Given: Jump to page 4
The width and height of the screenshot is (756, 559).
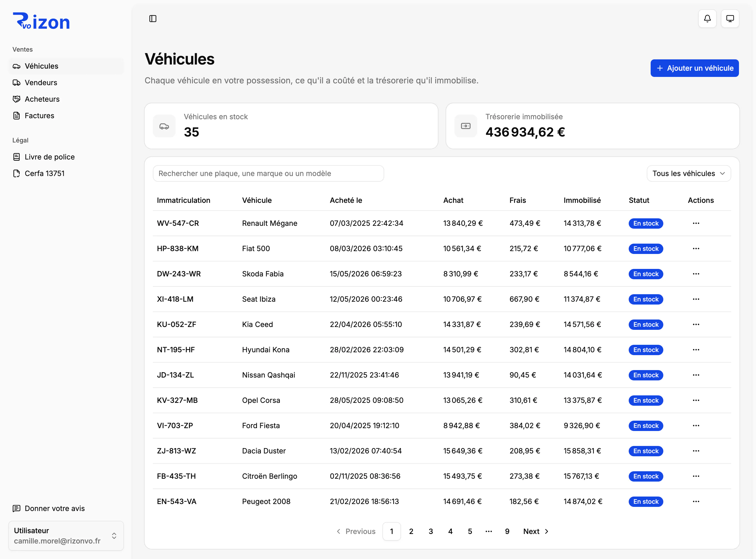Looking at the screenshot, I should coord(450,532).
